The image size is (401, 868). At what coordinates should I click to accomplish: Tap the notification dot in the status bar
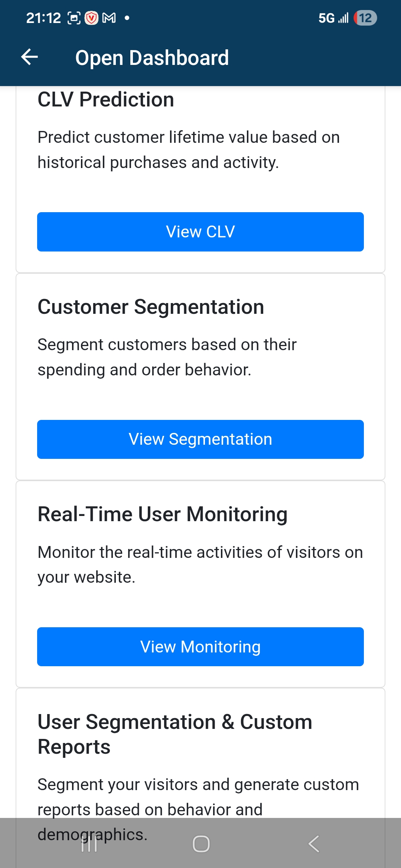click(x=126, y=17)
